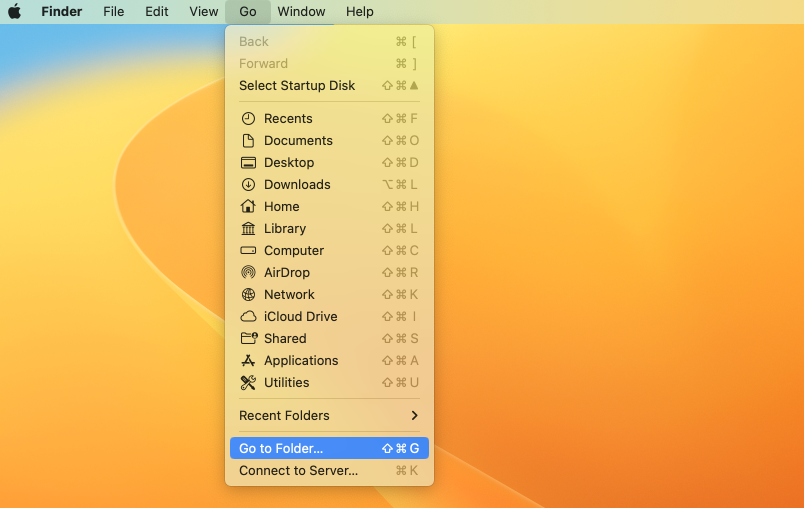Choose Select Startup Disk

tap(329, 86)
